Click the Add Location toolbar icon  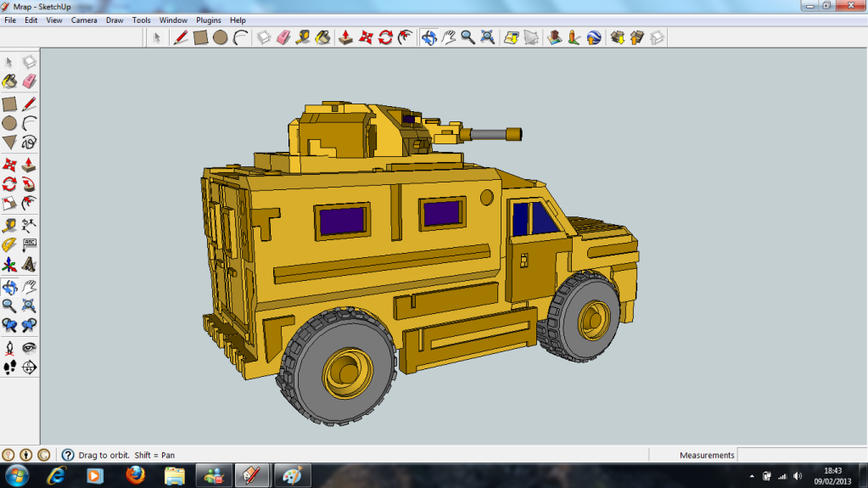[x=512, y=37]
